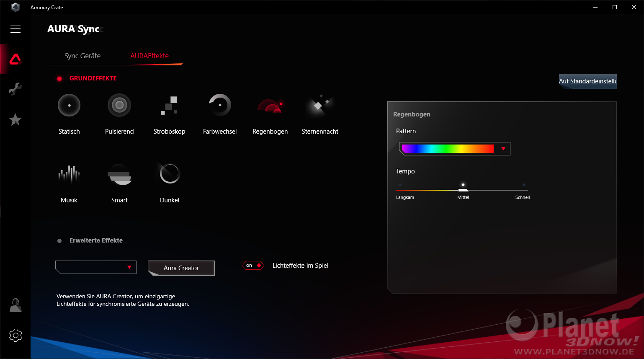Screen dimensions: 644x359
Task: Set Tempo slider to Langsam
Action: 400,185
